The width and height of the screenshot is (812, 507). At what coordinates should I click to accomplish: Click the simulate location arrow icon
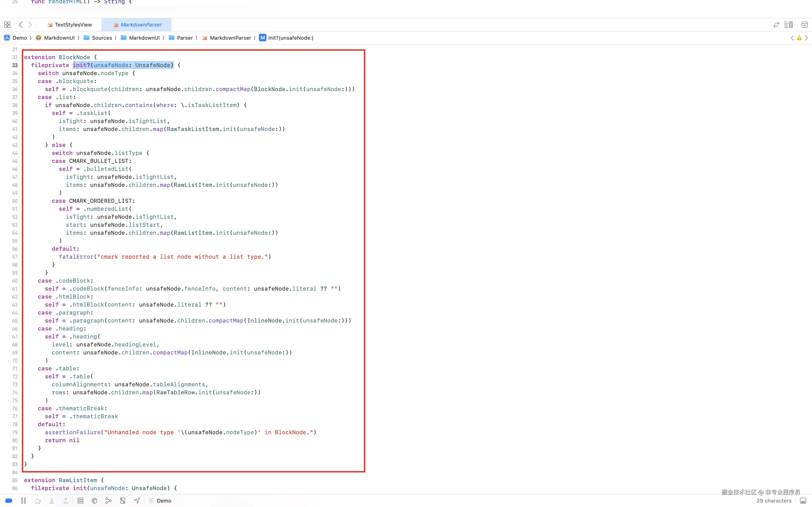(x=137, y=501)
